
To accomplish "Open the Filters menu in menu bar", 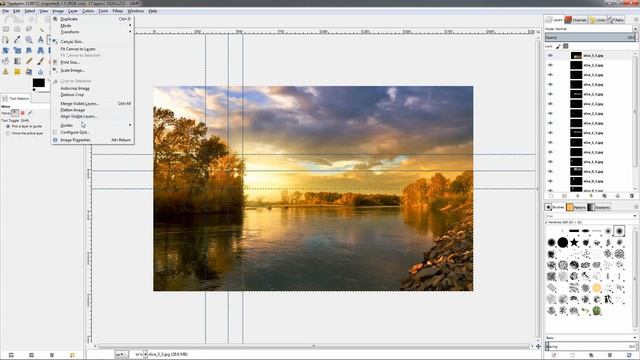I will tap(118, 11).
